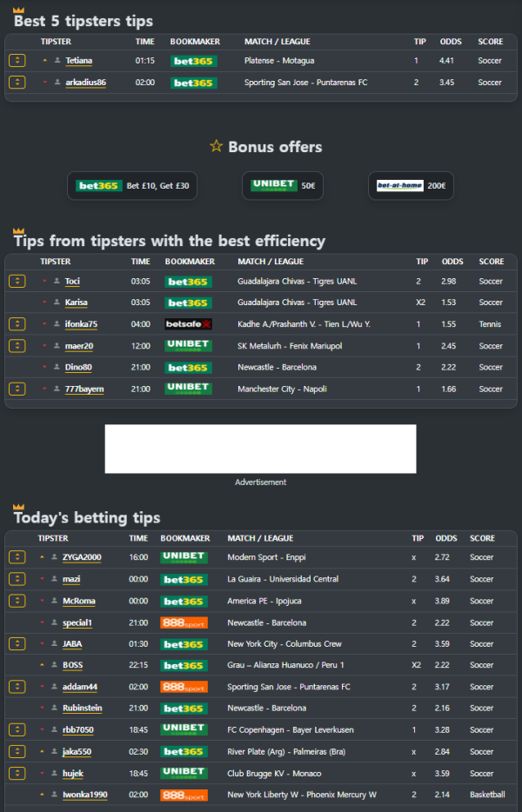The height and width of the screenshot is (812, 522).
Task: Click the 888sport logo in Iwonka1990's row
Action: [184, 795]
